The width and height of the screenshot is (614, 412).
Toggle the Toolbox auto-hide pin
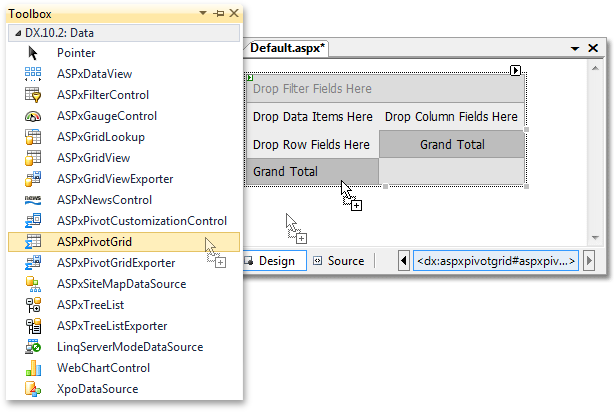pyautogui.click(x=219, y=13)
